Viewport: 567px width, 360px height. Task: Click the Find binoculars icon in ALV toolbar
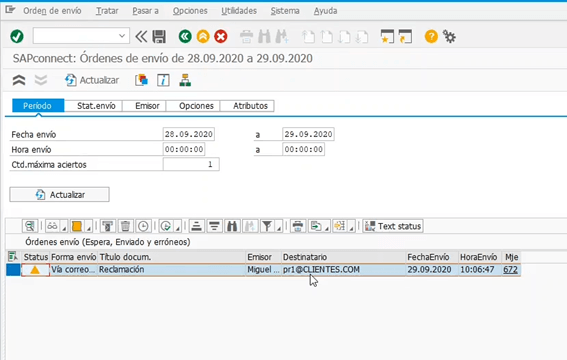[x=232, y=226]
